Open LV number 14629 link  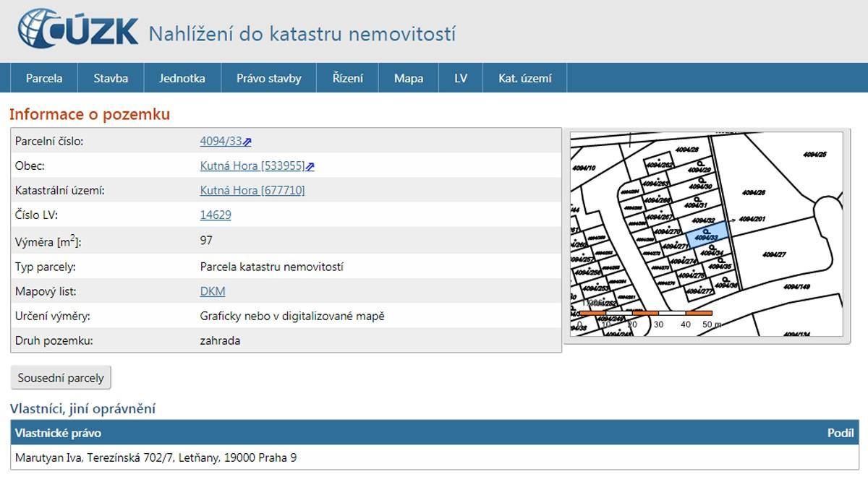pos(216,215)
